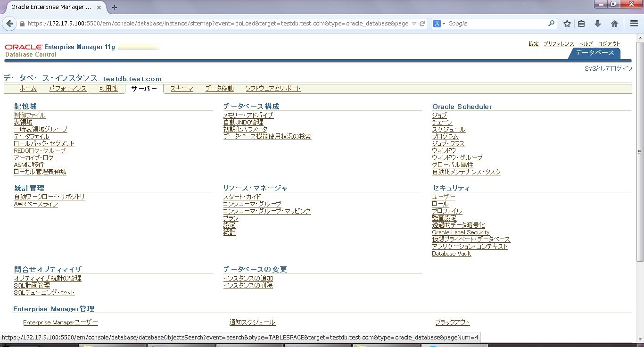Open the ジョブ・クラス link

pyautogui.click(x=448, y=143)
